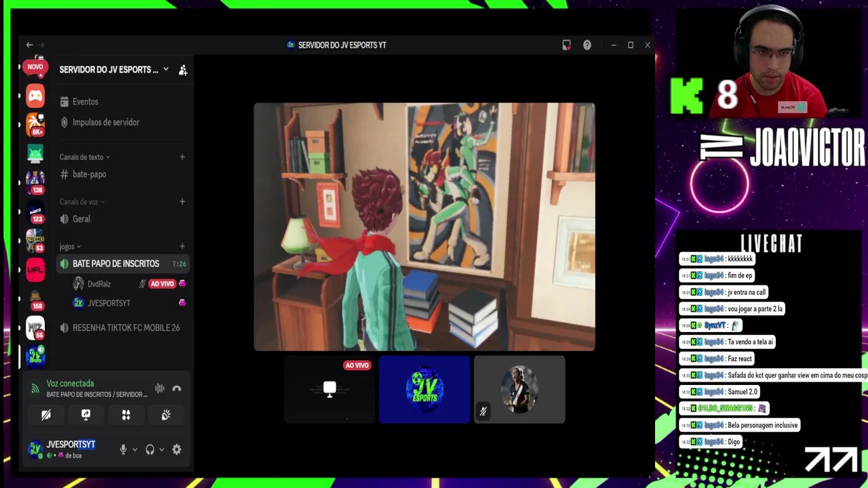Open Impulsos de servidor
The height and width of the screenshot is (488, 868).
pos(122,123)
